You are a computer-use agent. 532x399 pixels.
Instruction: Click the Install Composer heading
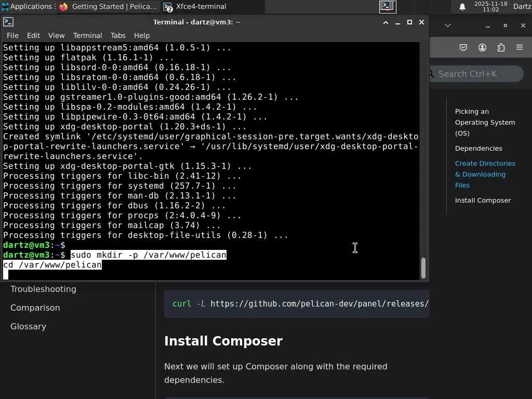[223, 341]
